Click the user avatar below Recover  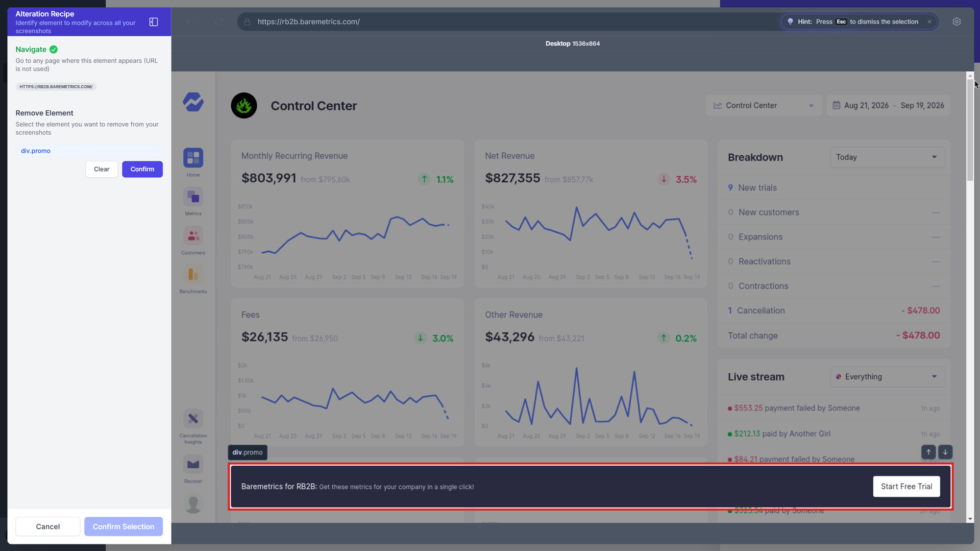coord(193,504)
